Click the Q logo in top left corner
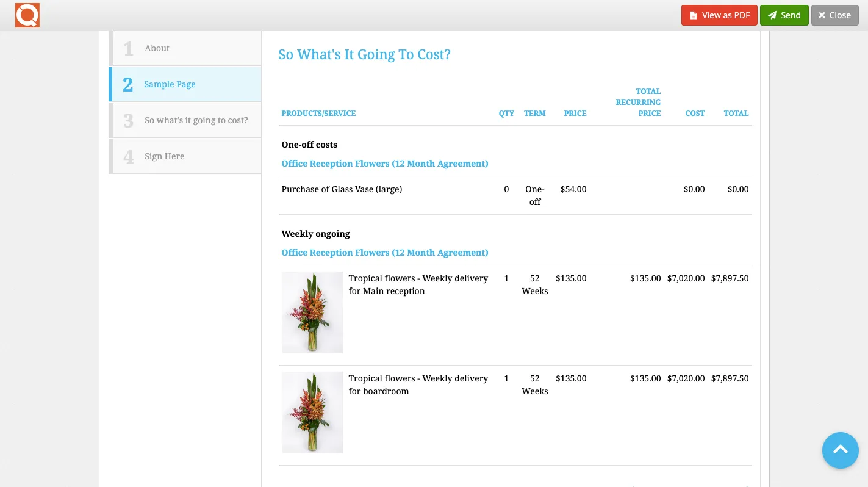Image resolution: width=868 pixels, height=487 pixels. [x=27, y=15]
